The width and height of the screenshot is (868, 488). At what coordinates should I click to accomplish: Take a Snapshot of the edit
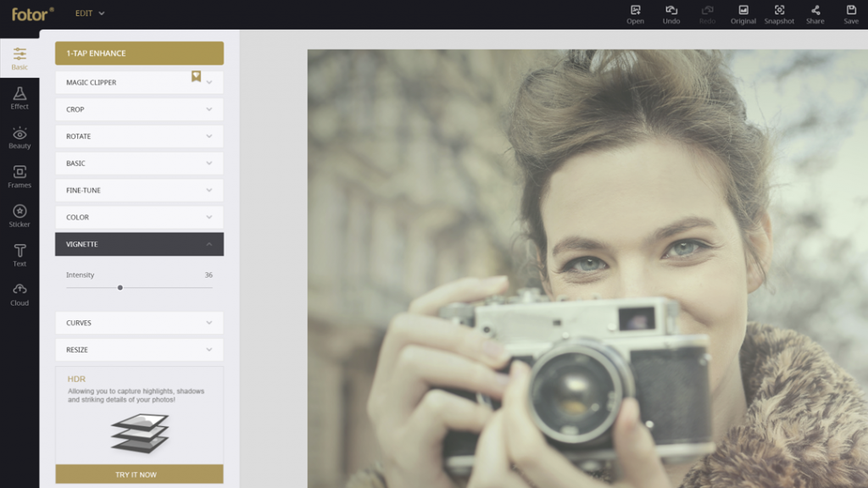click(x=779, y=14)
